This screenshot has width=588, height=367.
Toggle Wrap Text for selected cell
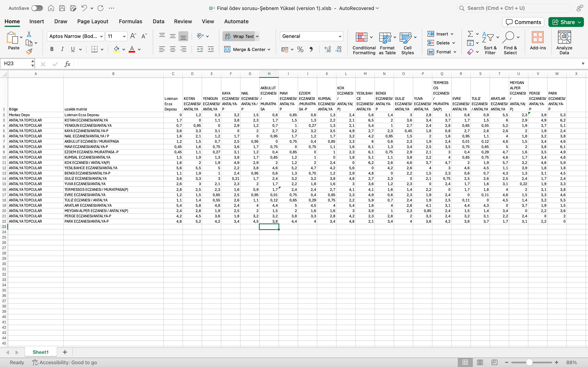point(239,36)
